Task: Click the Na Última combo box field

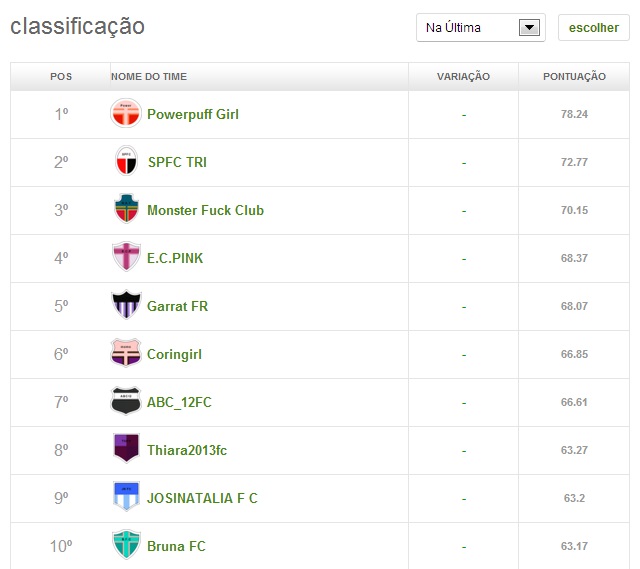Action: pyautogui.click(x=481, y=28)
